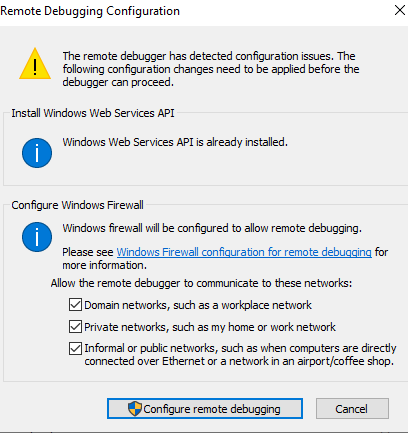Click the 'Windows firewall will be configured' message
Viewport: 408px width, 433px height.
tap(212, 228)
